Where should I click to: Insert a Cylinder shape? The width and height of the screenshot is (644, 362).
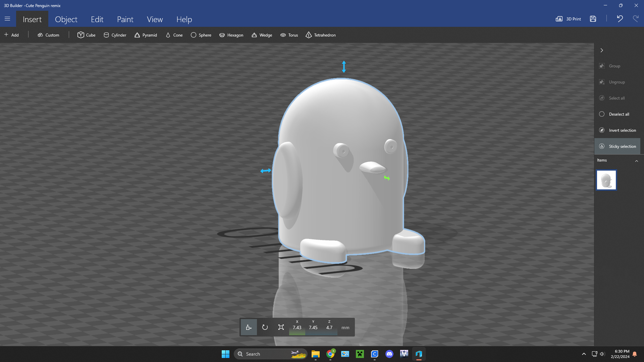tap(115, 35)
